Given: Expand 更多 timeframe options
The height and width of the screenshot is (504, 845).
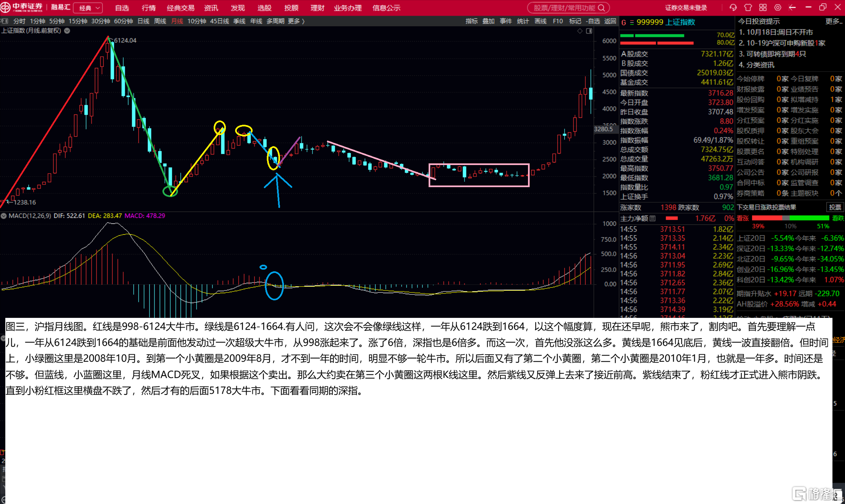Looking at the screenshot, I should (x=296, y=21).
